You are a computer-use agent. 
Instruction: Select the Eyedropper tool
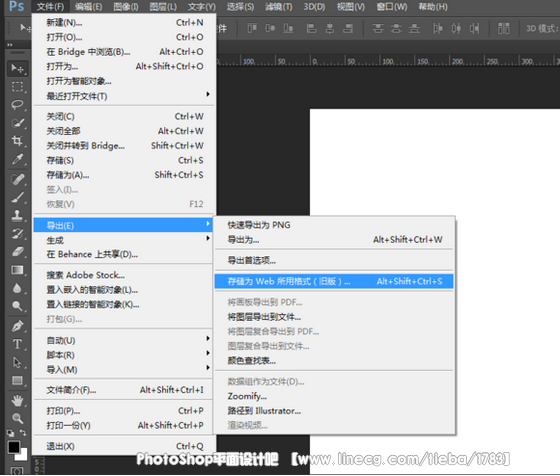pyautogui.click(x=17, y=159)
